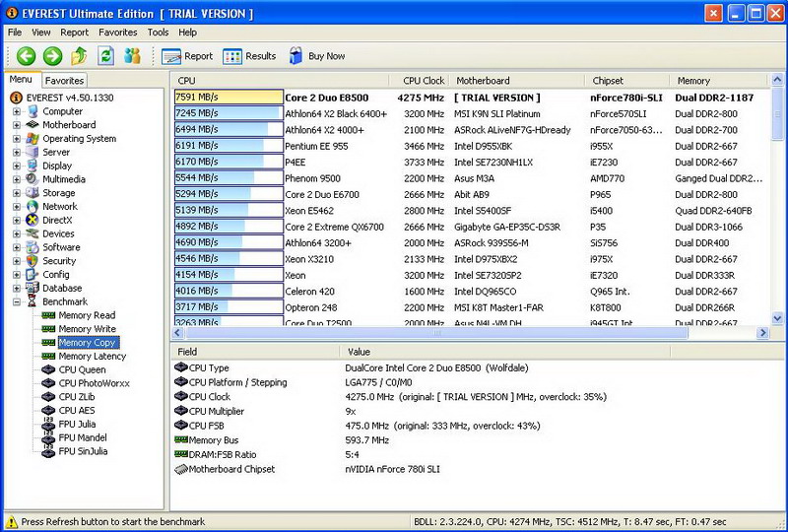Click the Up folder arrow icon
The height and width of the screenshot is (532, 788).
[79, 56]
